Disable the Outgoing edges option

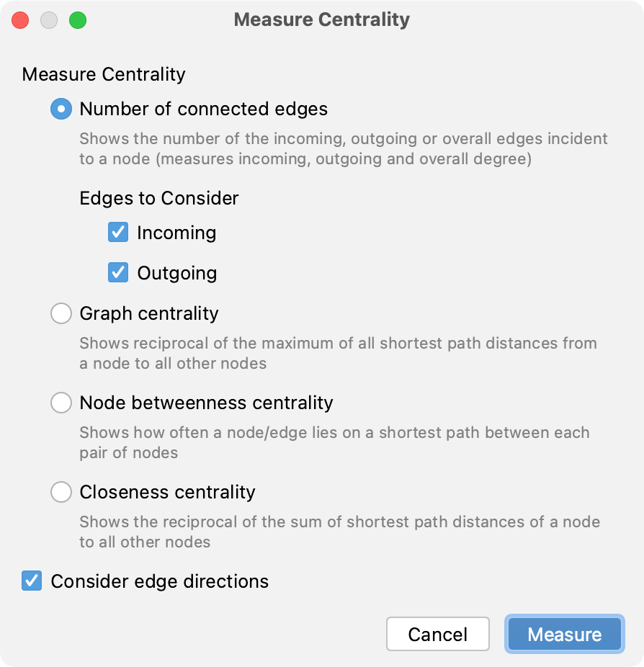117,272
